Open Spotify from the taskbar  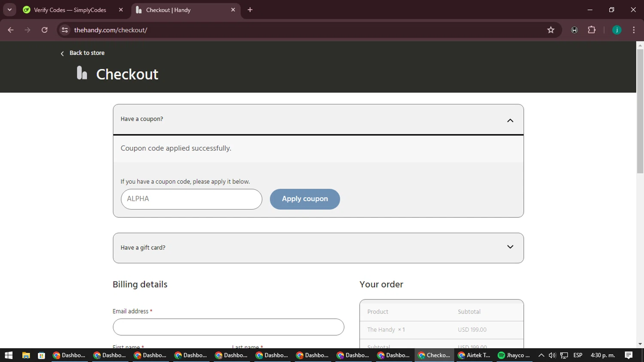(x=514, y=355)
